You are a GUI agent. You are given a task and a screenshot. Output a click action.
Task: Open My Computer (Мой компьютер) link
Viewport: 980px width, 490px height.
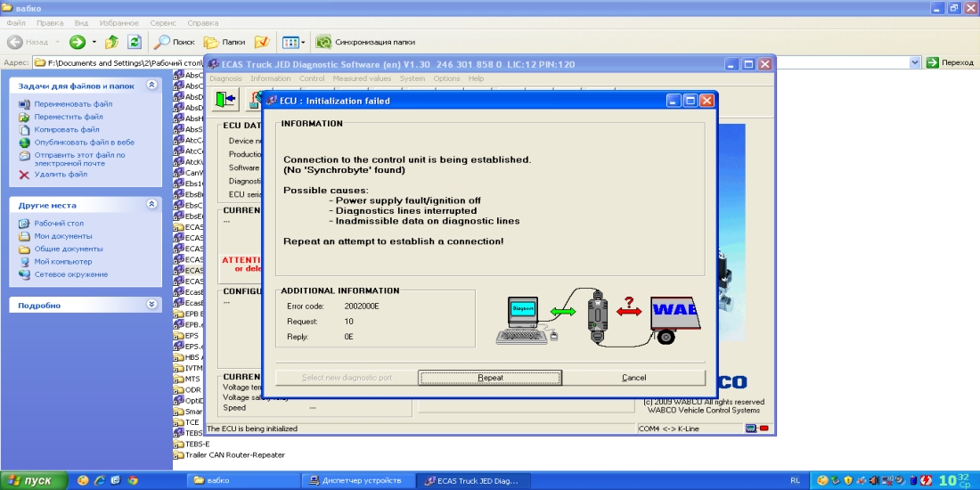point(62,262)
